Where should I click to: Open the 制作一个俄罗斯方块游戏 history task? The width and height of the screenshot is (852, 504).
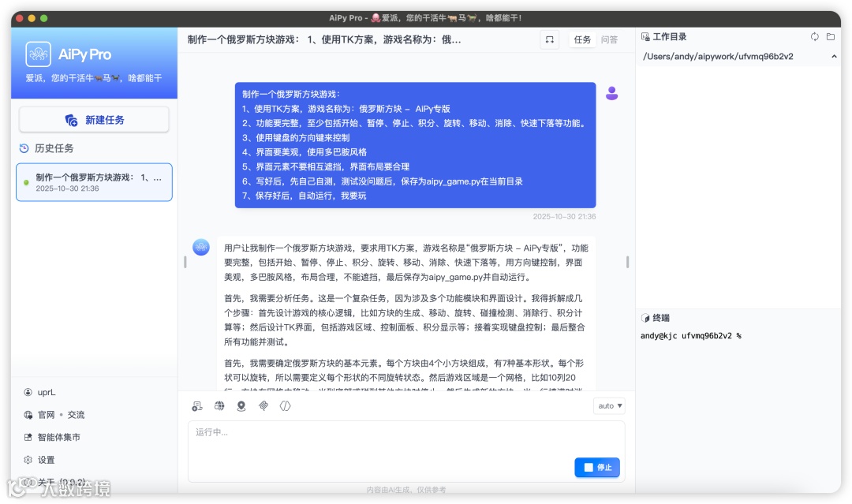(x=94, y=182)
